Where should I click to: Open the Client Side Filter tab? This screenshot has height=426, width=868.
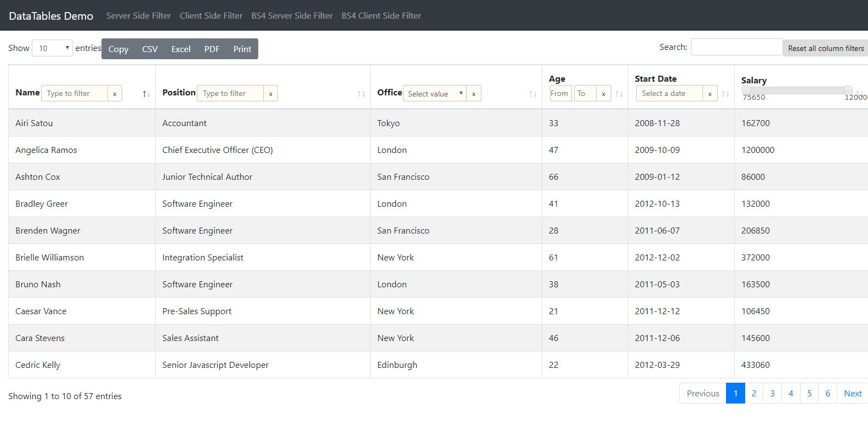211,16
